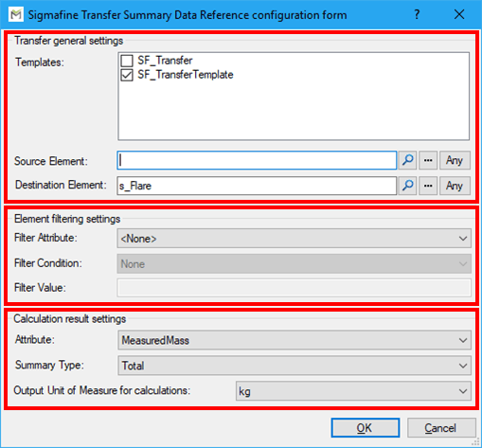Image resolution: width=482 pixels, height=448 pixels.
Task: Focus the Source Element text field
Action: (257, 160)
